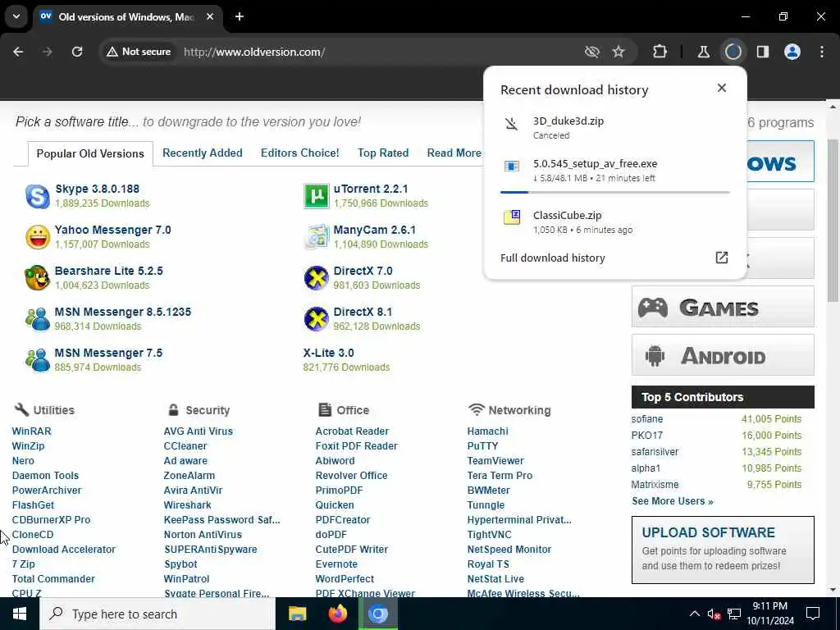Click the Yahoo Messenger smiley icon
The height and width of the screenshot is (630, 840).
pyautogui.click(x=38, y=237)
